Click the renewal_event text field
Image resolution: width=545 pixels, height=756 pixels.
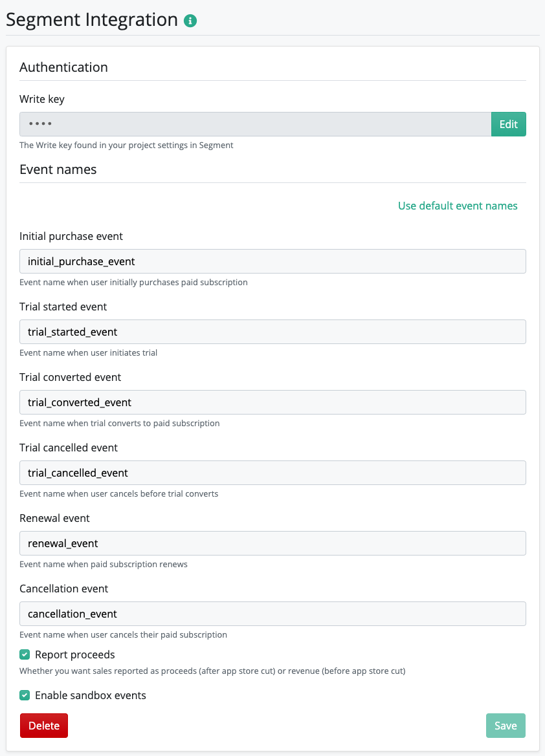pos(272,543)
